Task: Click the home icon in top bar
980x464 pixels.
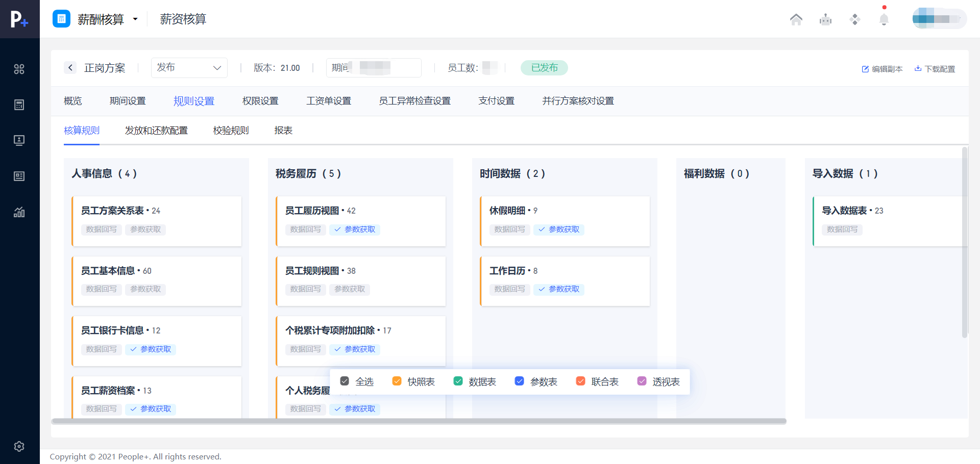Action: pyautogui.click(x=796, y=19)
